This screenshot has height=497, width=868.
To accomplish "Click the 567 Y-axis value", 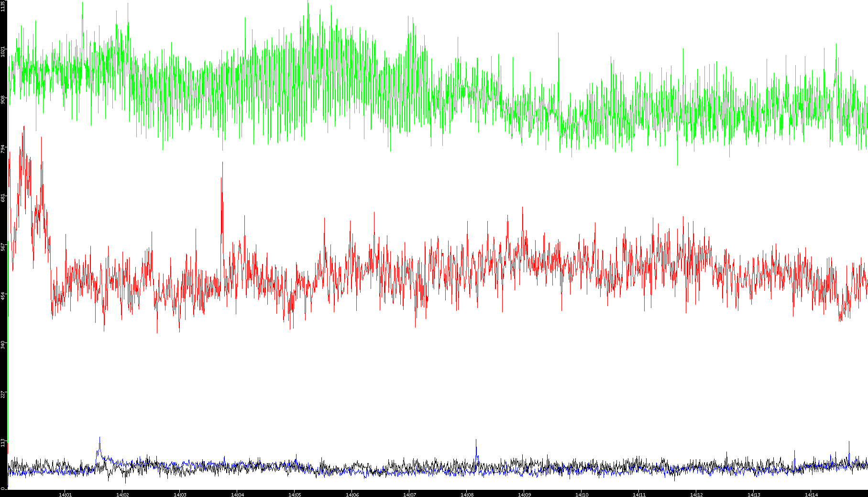I will pyautogui.click(x=3, y=247).
